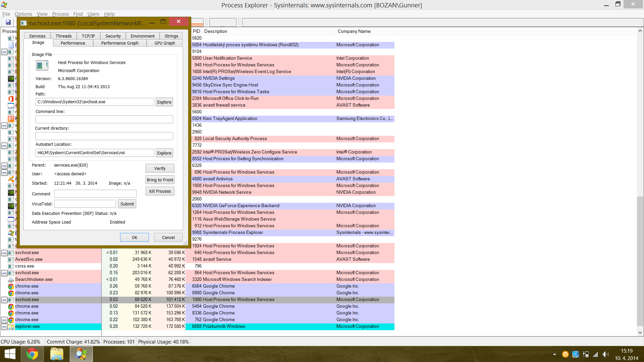
Task: Sort by the Company Name column header
Action: pos(365,31)
